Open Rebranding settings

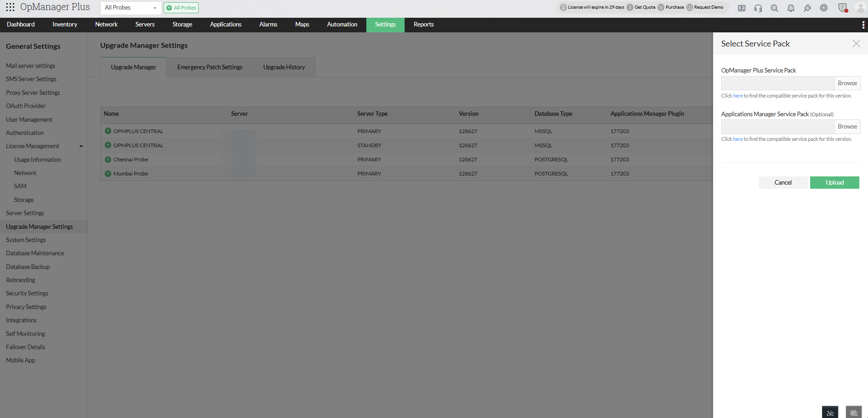21,280
